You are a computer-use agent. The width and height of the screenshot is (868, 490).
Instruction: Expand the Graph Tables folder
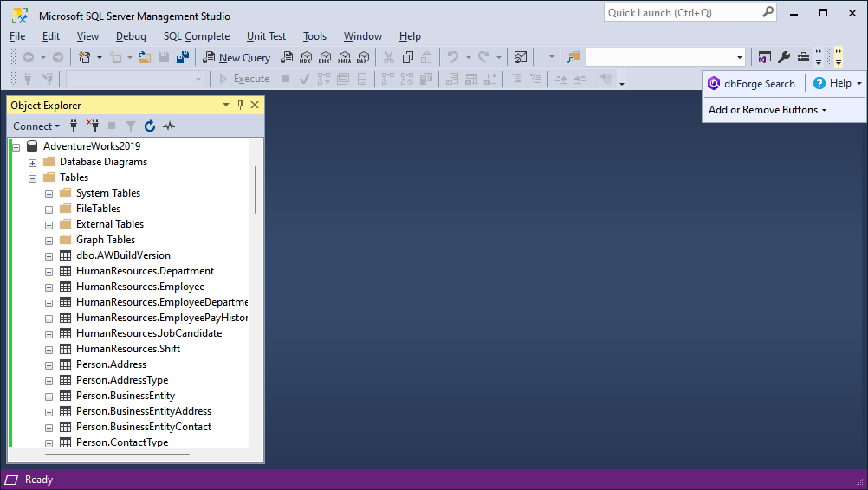tap(49, 241)
